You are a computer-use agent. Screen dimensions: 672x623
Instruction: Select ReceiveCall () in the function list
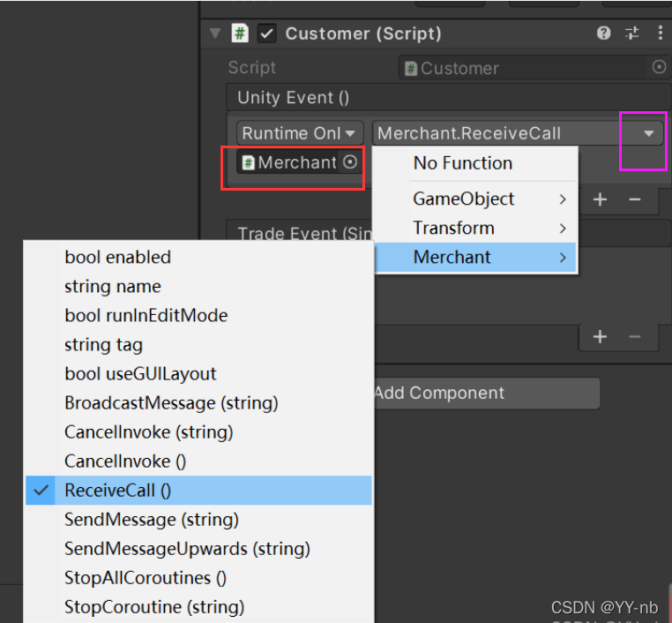(x=117, y=491)
